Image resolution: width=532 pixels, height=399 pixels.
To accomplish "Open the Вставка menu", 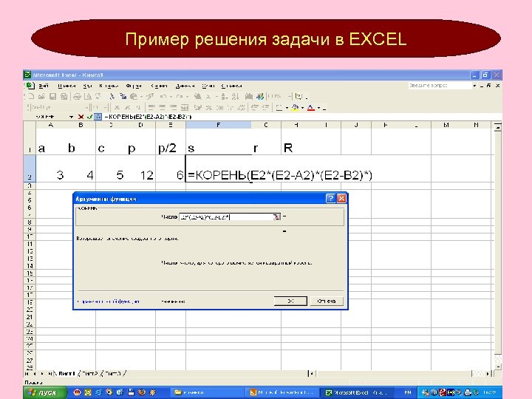I will tap(109, 86).
